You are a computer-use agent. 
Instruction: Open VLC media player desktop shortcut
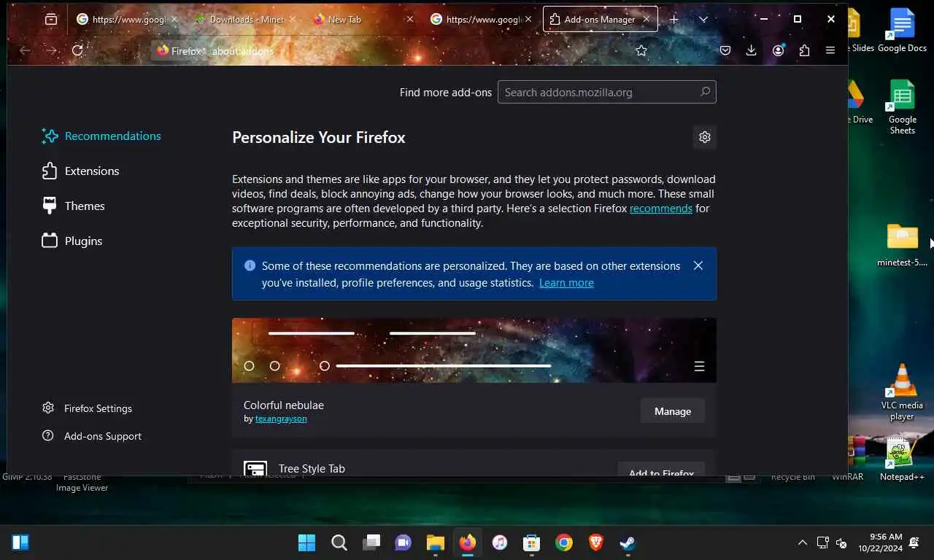902,392
